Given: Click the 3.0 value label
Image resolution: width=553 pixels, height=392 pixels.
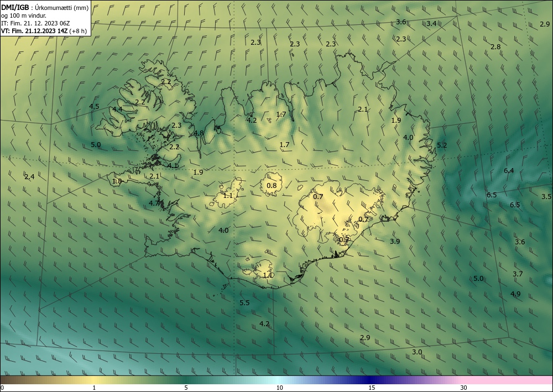Looking at the screenshot, I should point(417,352).
